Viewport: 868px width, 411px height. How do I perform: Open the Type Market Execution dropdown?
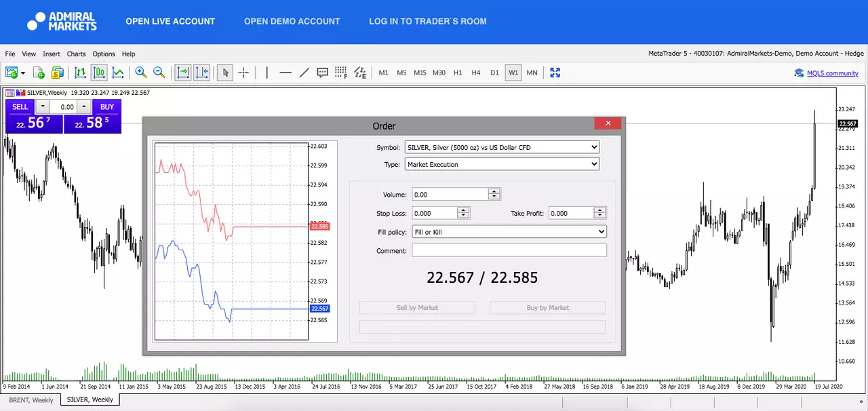click(502, 164)
